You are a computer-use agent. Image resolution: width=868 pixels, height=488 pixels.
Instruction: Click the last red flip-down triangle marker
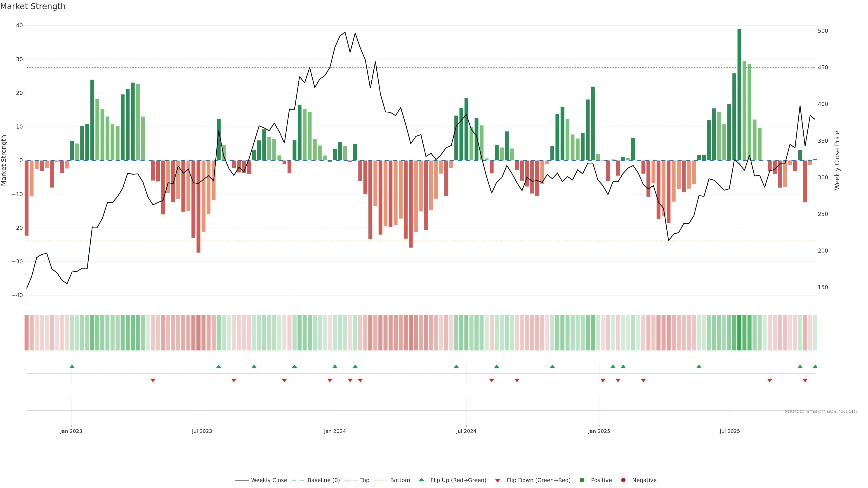click(805, 380)
